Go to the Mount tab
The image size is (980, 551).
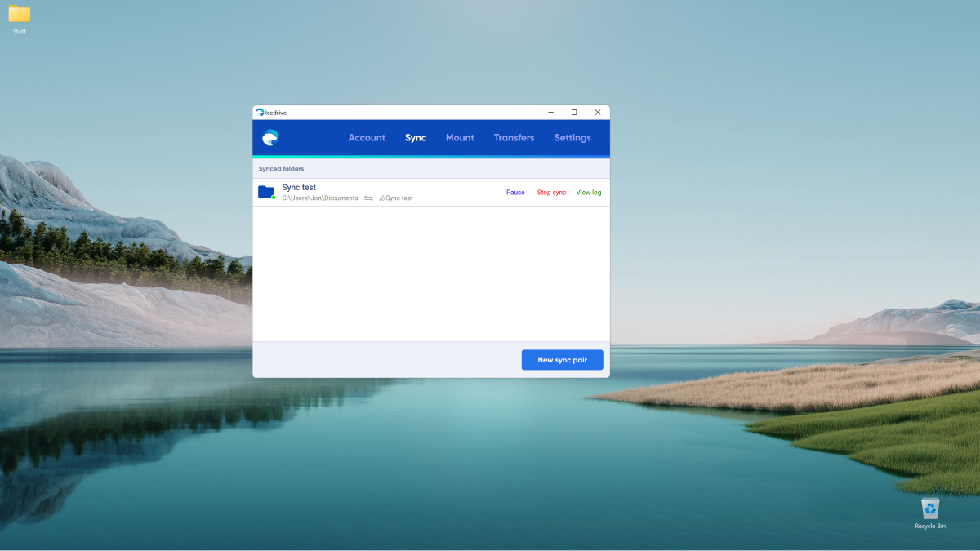click(460, 138)
